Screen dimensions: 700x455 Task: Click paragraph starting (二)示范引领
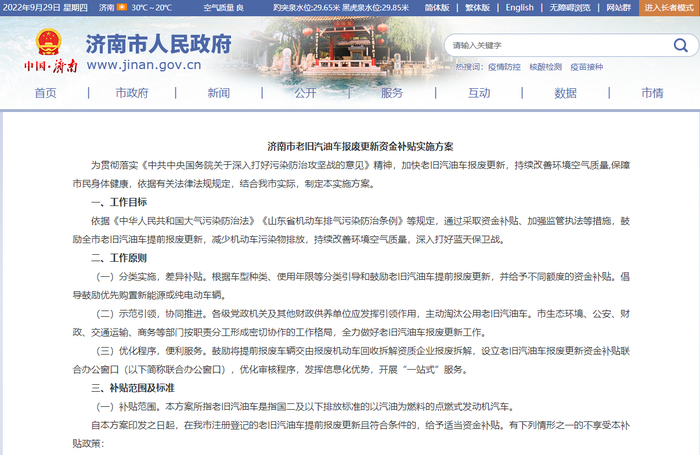[x=351, y=323]
